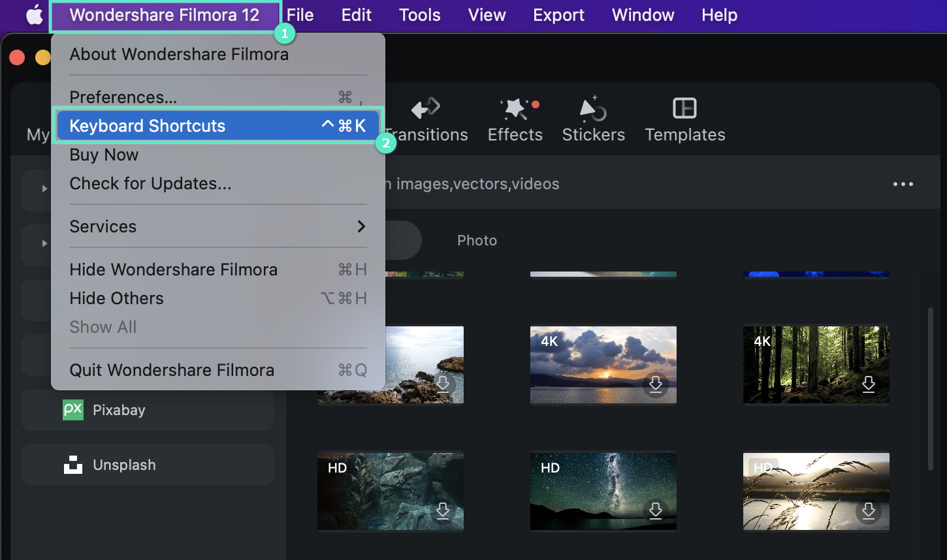The height and width of the screenshot is (560, 947).
Task: Open the Apple menu
Action: tap(34, 15)
